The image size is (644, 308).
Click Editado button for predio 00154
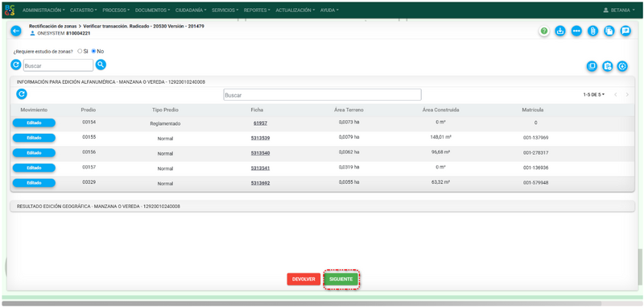(34, 123)
